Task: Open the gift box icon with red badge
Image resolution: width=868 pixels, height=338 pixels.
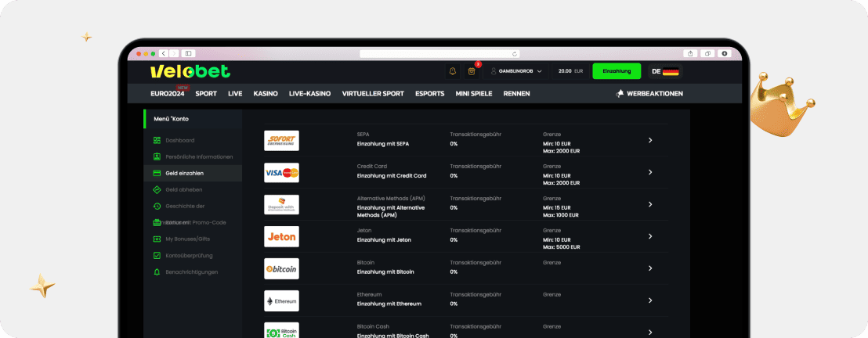Action: pyautogui.click(x=472, y=71)
